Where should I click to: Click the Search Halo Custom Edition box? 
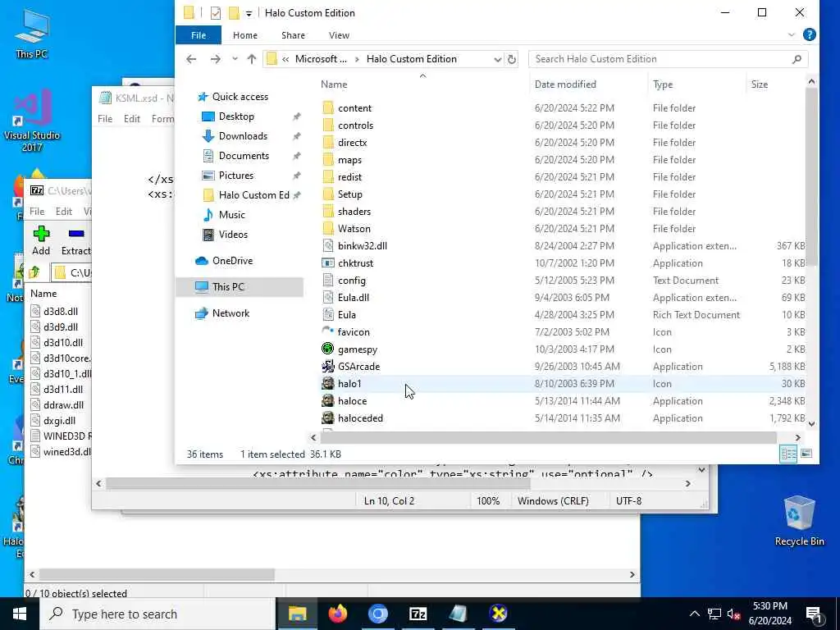tap(668, 59)
